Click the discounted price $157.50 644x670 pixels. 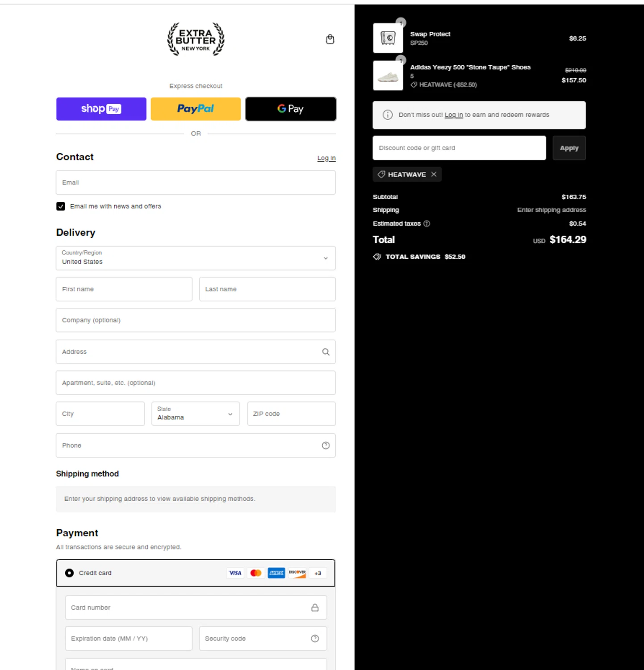coord(574,80)
